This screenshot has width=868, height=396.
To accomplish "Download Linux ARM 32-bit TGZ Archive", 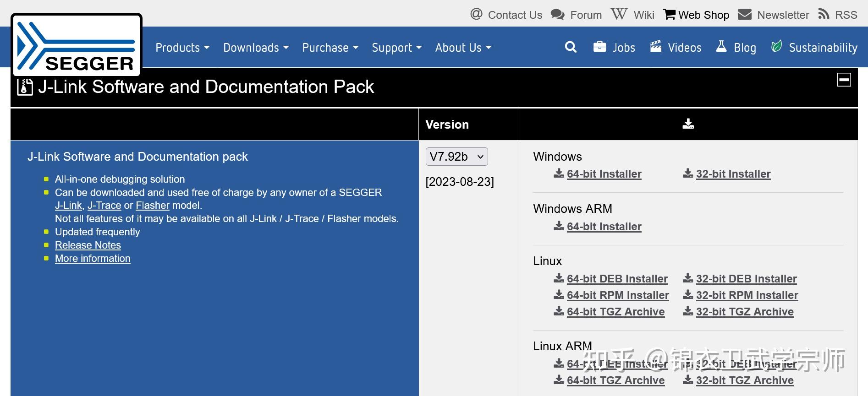I will (x=745, y=380).
